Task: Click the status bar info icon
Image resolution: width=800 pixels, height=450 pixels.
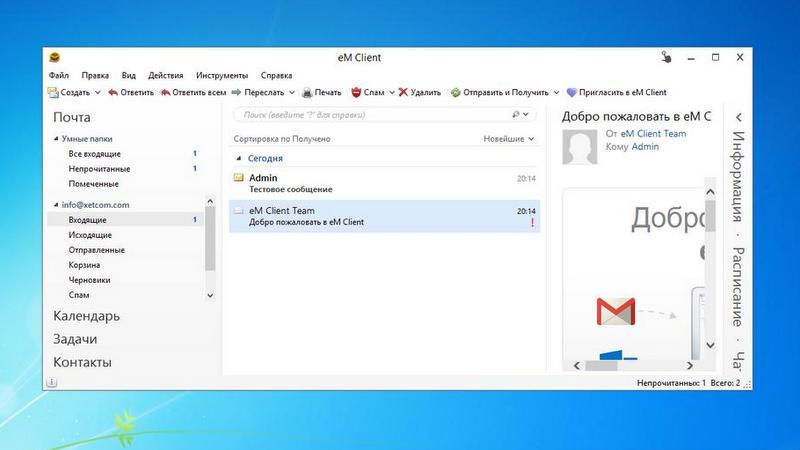Action: 52,382
